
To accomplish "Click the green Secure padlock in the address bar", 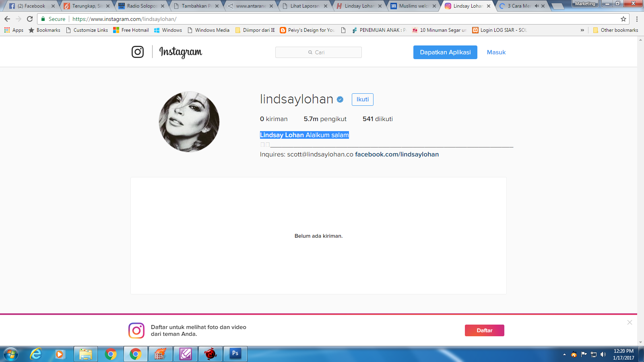I will [x=43, y=19].
